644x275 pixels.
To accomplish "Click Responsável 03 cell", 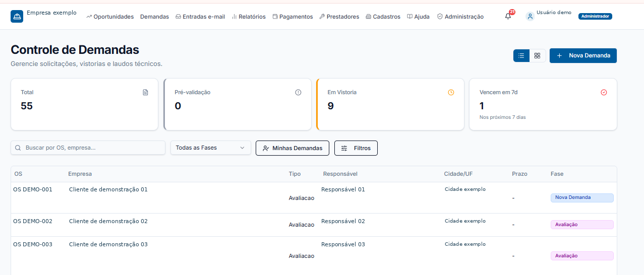I will 343,244.
